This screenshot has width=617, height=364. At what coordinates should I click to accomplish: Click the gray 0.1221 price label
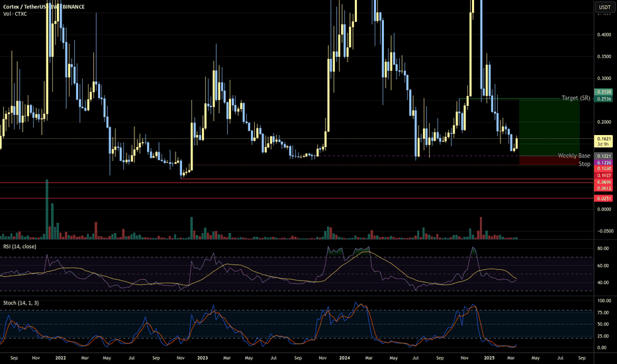coord(604,156)
